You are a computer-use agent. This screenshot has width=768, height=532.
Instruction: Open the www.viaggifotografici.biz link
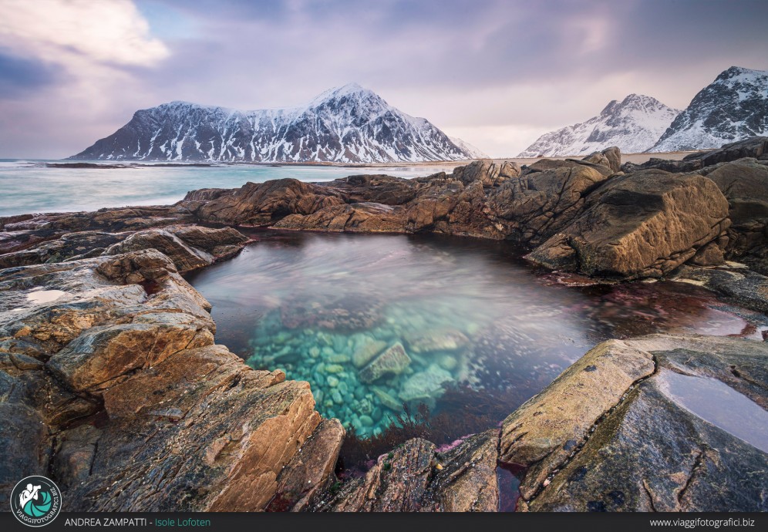pos(702,523)
